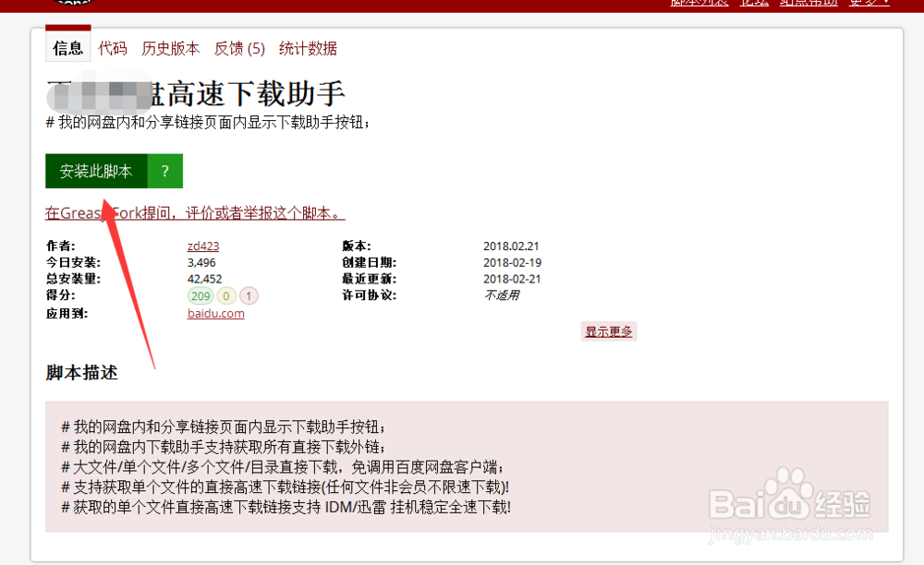924x565 pixels.
Task: Click the 安装此脚本 install button
Action: pos(96,171)
